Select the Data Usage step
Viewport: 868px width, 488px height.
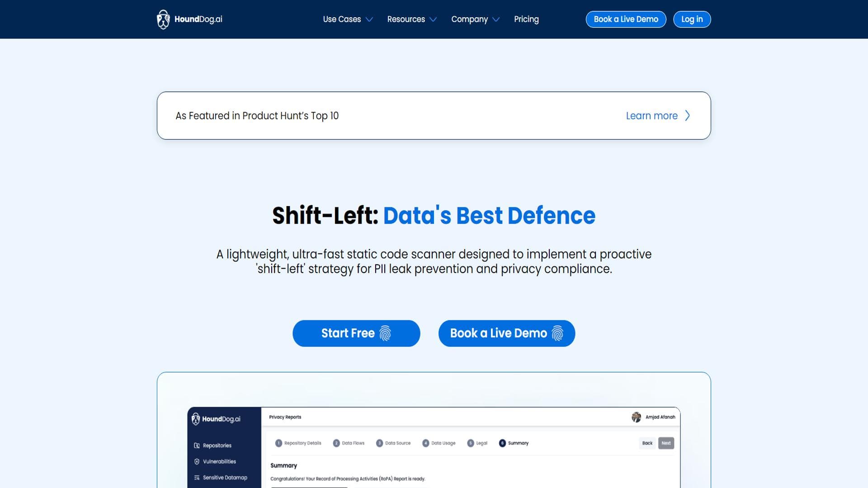tap(439, 443)
